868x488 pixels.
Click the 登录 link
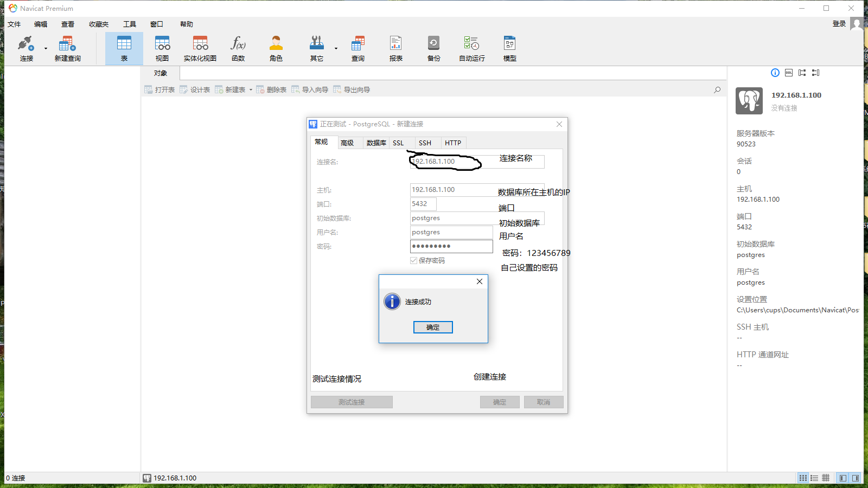839,24
